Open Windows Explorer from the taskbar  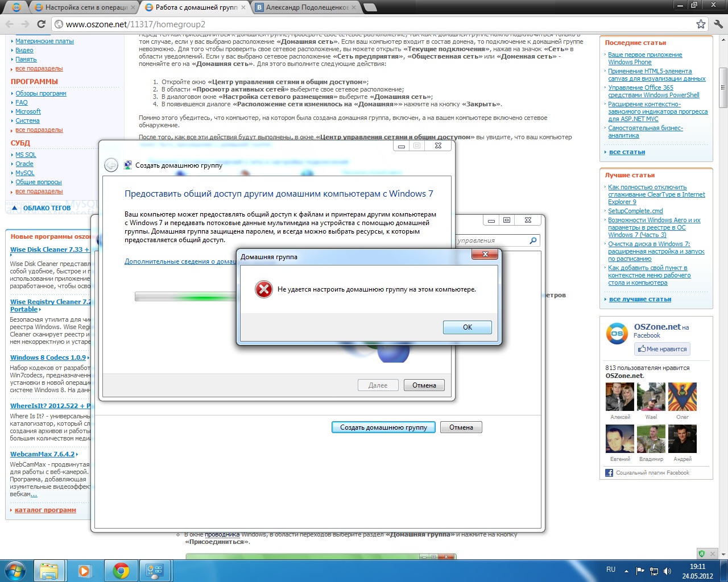(x=49, y=570)
